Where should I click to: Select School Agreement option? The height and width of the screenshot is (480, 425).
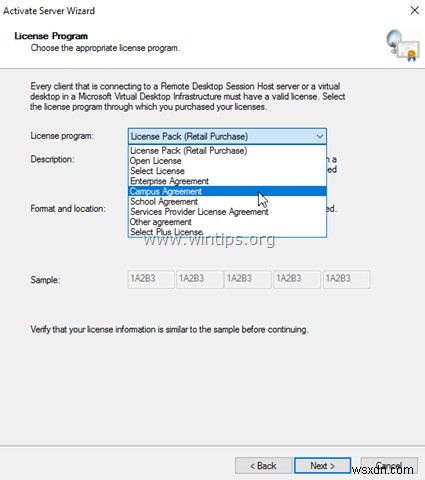[x=227, y=202]
